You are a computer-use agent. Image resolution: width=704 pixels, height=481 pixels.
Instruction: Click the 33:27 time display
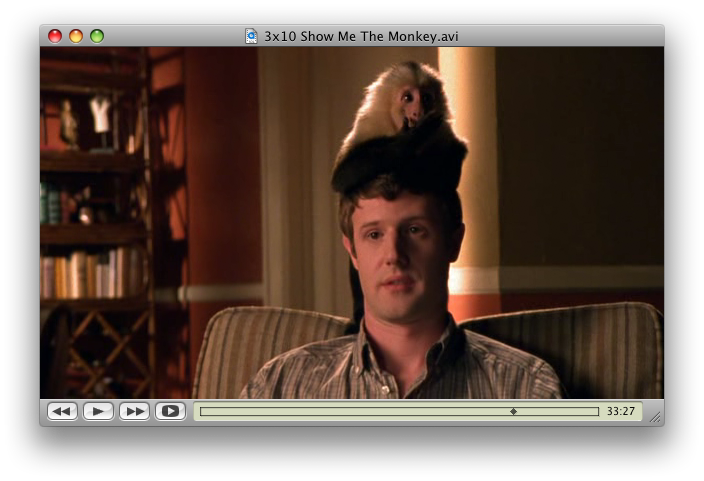point(621,411)
